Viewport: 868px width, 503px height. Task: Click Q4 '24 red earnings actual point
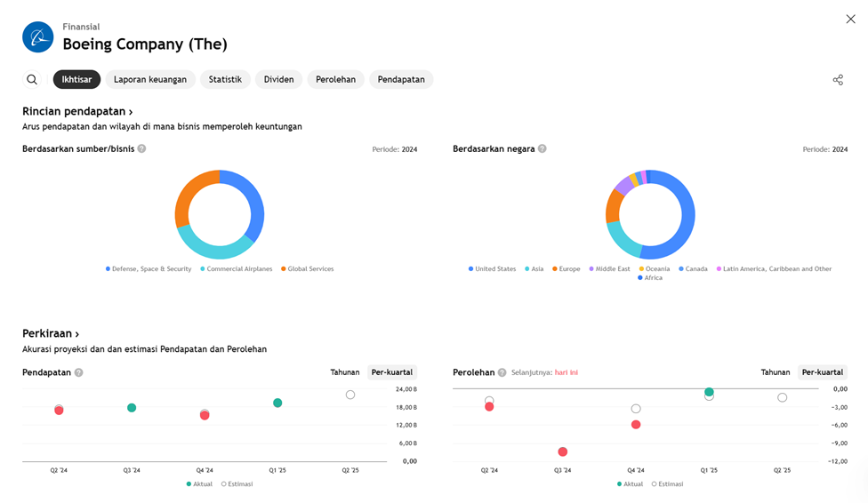tap(636, 425)
